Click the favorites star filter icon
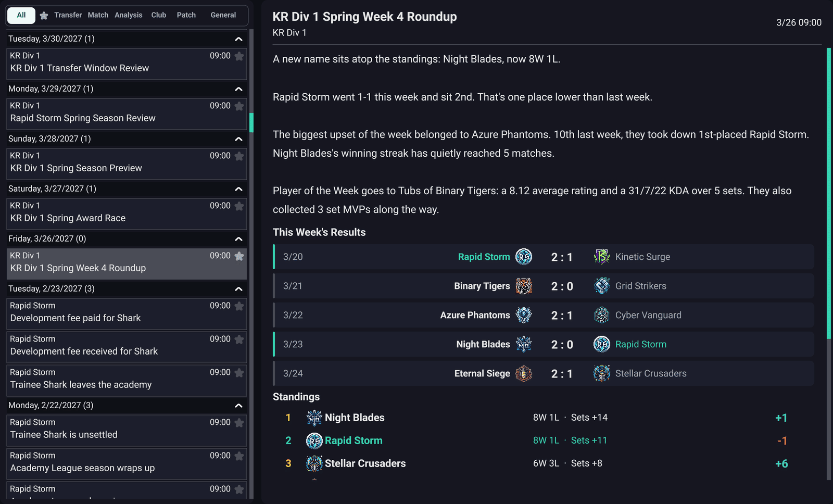The width and height of the screenshot is (833, 504). 44,16
